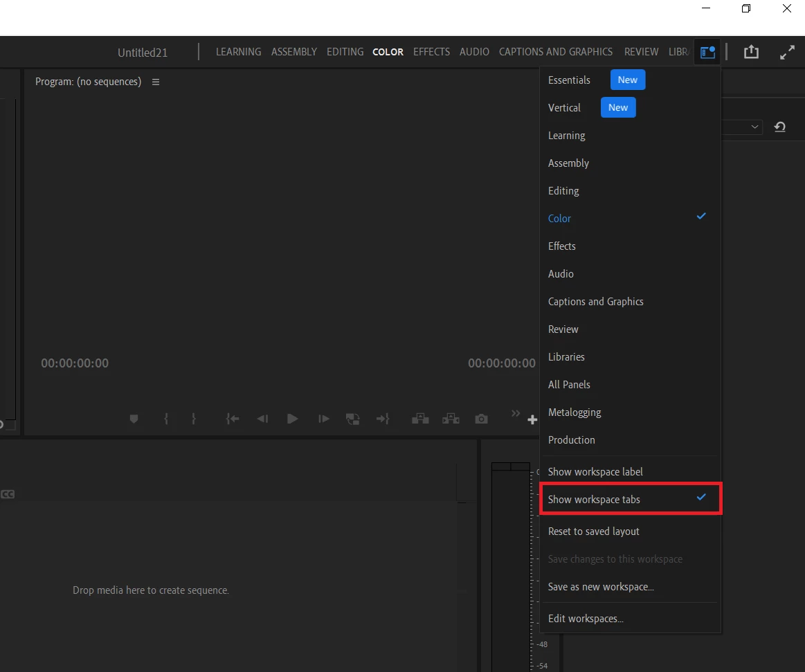Open Edit workspaces… dialog
The height and width of the screenshot is (672, 805).
tap(630, 619)
